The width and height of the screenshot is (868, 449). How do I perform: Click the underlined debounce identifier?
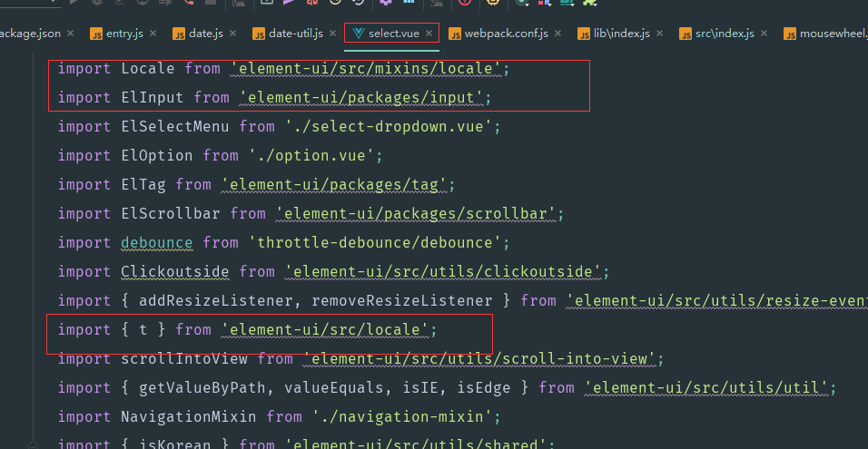157,243
